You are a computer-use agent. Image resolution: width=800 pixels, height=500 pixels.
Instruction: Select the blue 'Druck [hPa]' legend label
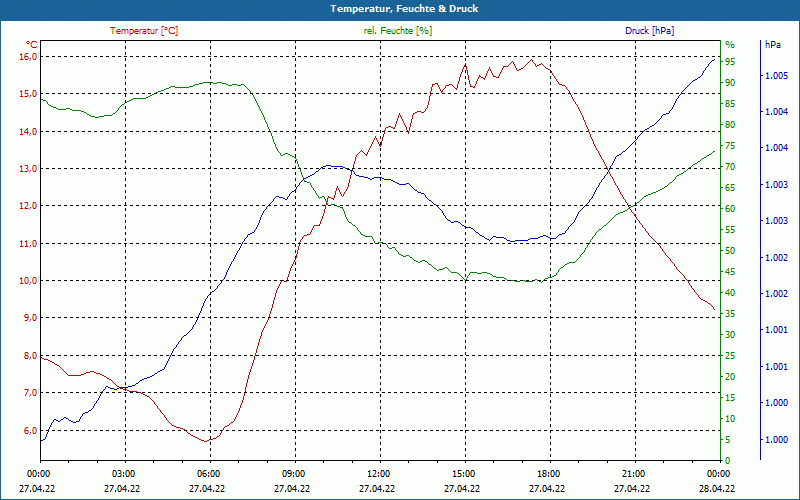[x=649, y=31]
